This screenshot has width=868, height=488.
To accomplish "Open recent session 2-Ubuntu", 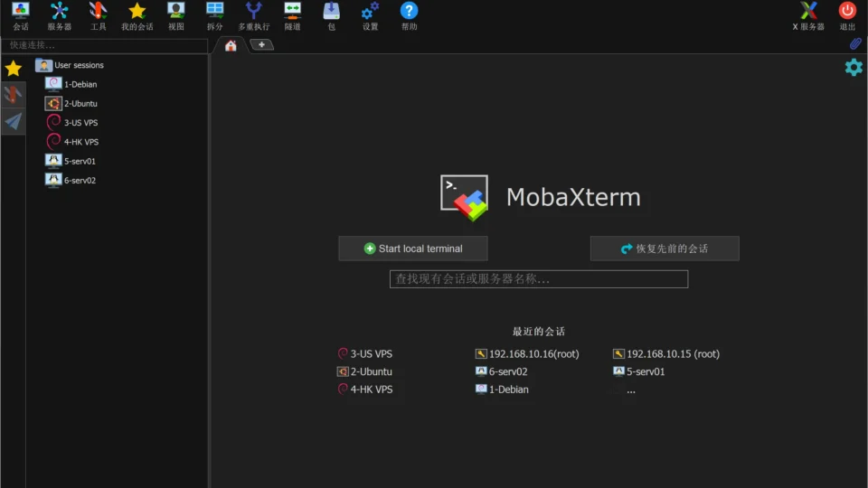I will click(x=364, y=371).
